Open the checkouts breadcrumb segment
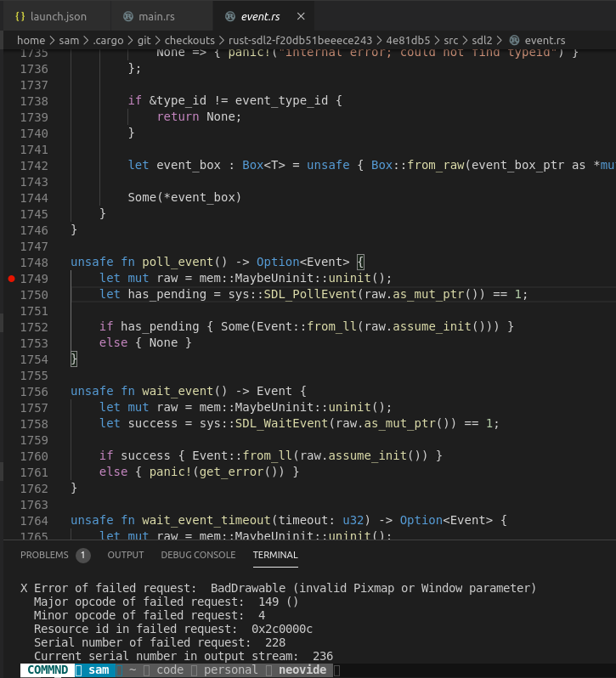 click(189, 40)
